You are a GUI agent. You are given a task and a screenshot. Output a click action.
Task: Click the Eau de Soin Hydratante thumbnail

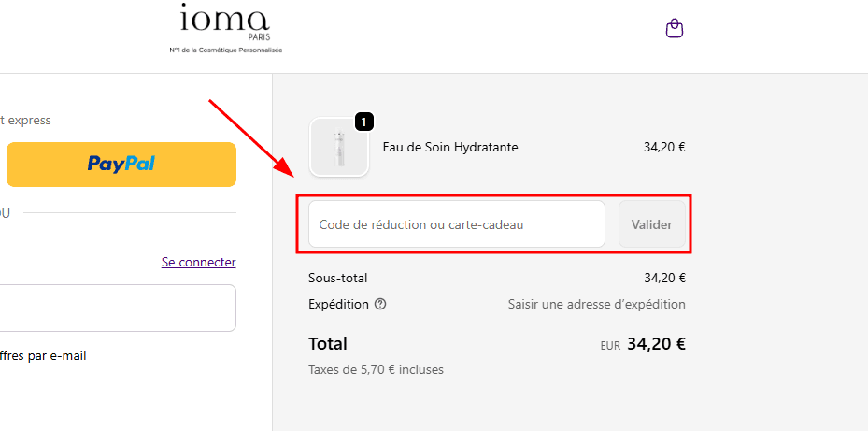338,149
